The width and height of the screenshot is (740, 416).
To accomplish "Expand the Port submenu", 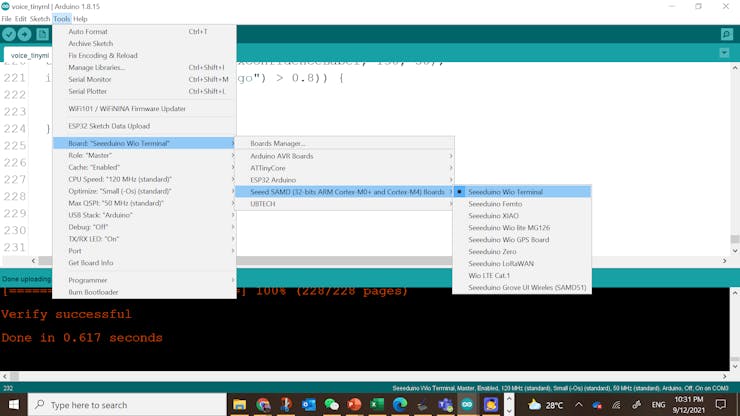I will click(144, 251).
